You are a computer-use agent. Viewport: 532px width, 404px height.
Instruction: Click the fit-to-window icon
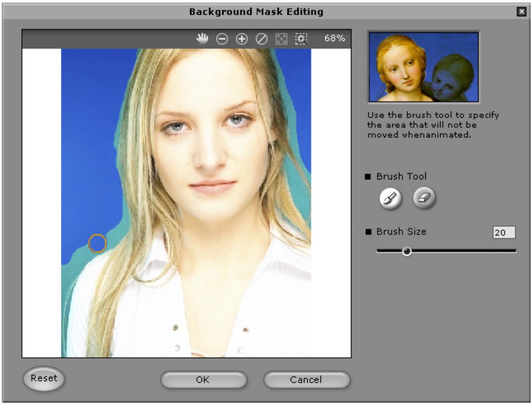(281, 39)
